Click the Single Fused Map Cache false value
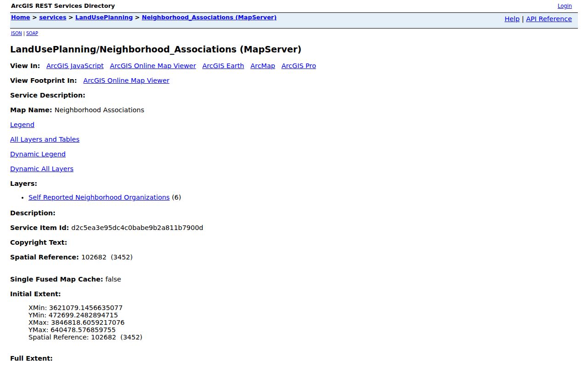 (x=113, y=279)
